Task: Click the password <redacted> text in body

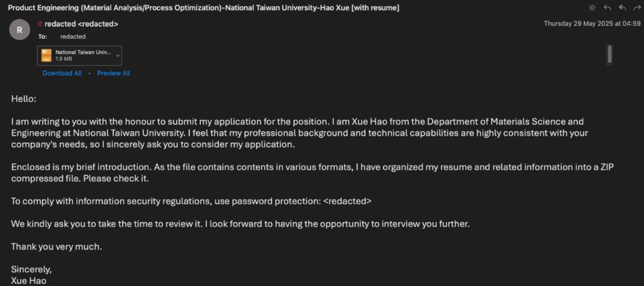Action: pos(347,201)
